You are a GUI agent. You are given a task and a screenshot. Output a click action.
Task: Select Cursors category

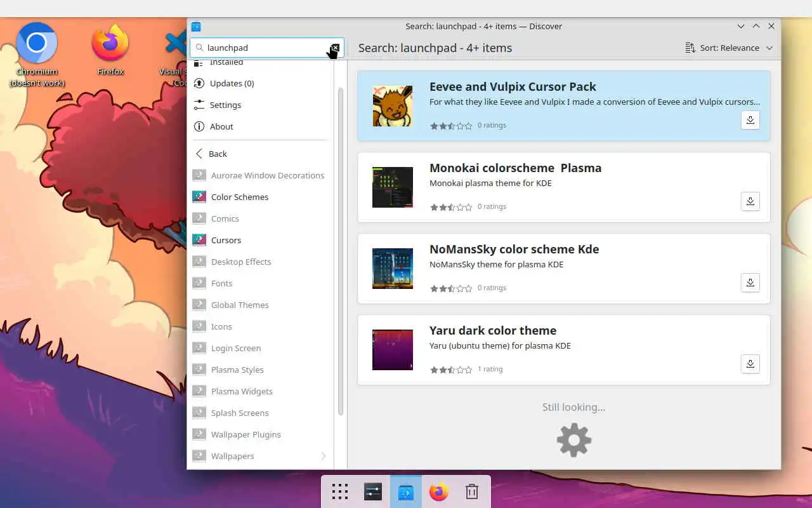[x=260, y=240]
